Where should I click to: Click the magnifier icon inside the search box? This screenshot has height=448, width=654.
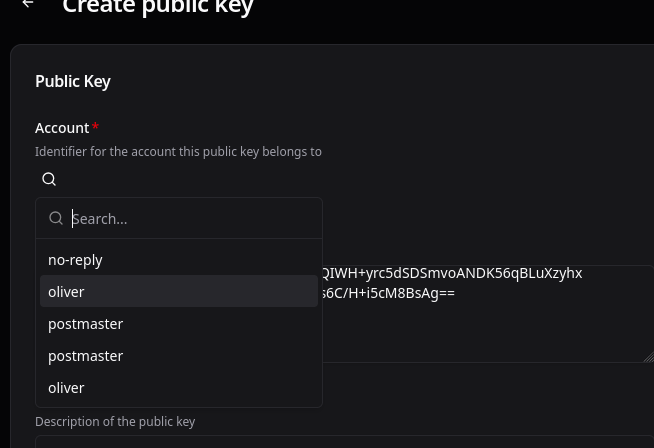point(56,218)
